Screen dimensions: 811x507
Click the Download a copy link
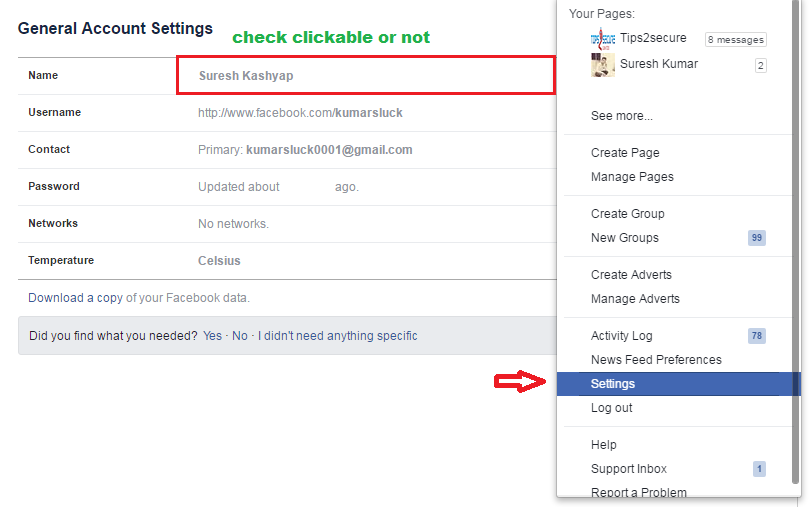pyautogui.click(x=75, y=298)
